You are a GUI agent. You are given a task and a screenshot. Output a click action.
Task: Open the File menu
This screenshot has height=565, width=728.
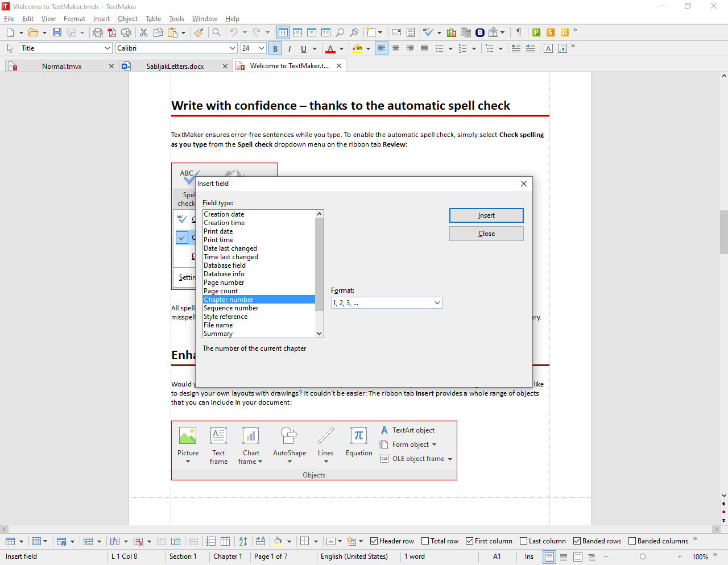pos(9,19)
